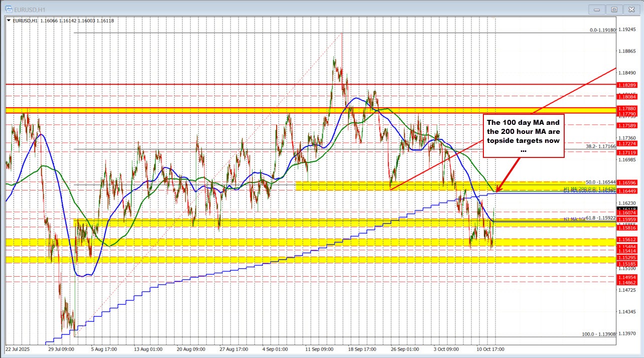644x358 pixels.
Task: Click the 22 Jul 2025 date label
Action: (17, 348)
